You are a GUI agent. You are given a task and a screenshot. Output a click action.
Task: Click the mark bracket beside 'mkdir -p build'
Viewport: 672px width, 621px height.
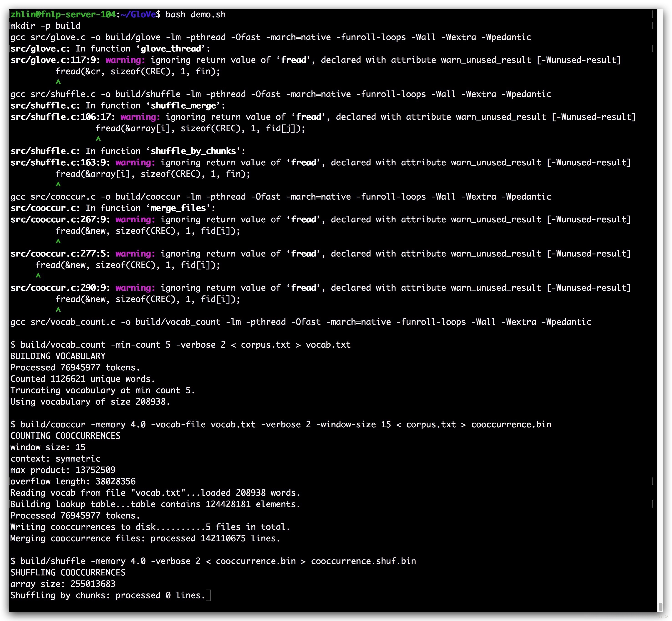point(652,26)
